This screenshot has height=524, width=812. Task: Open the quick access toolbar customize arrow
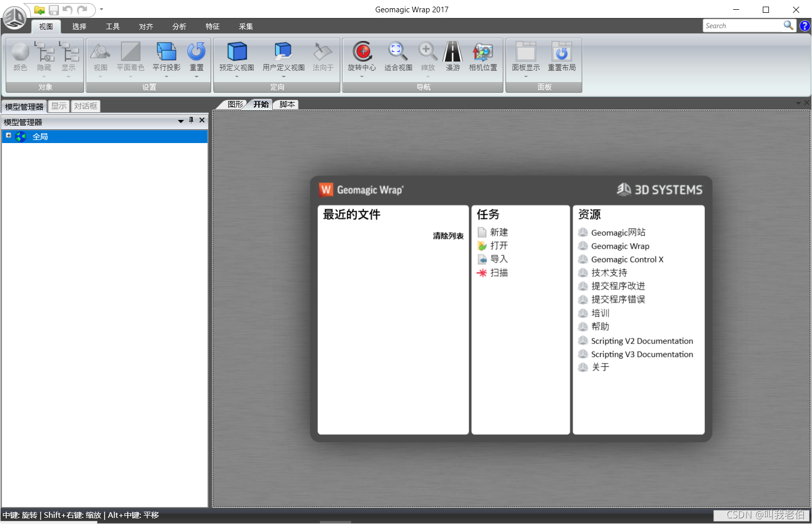pyautogui.click(x=101, y=9)
